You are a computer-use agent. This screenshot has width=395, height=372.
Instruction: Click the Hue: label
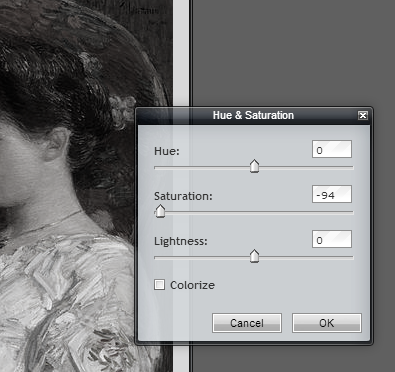coord(167,151)
